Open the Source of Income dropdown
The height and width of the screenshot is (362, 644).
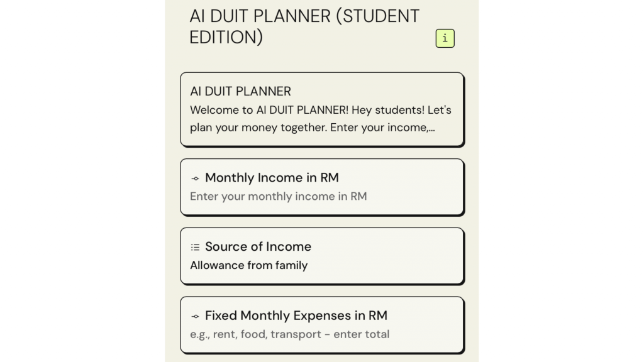click(x=321, y=256)
